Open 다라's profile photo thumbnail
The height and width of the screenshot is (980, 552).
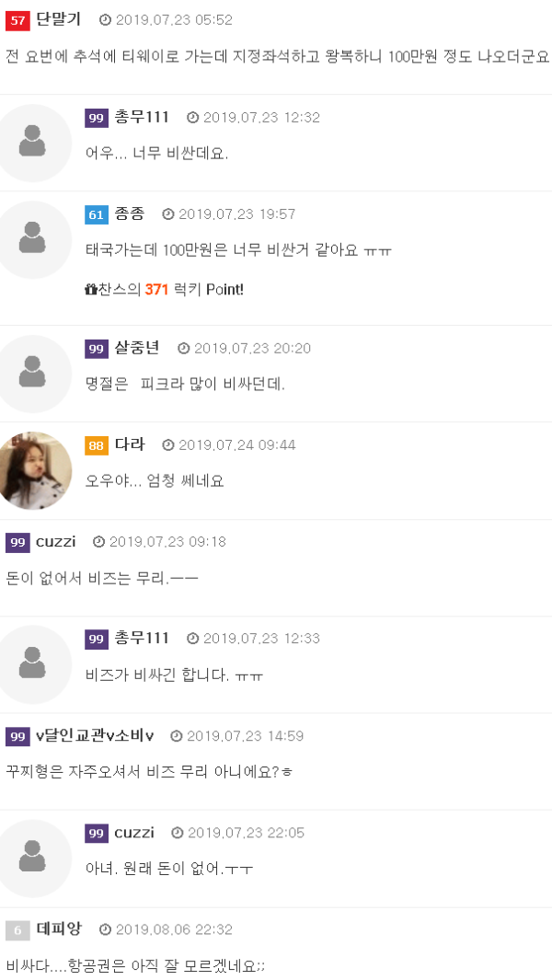[34, 469]
